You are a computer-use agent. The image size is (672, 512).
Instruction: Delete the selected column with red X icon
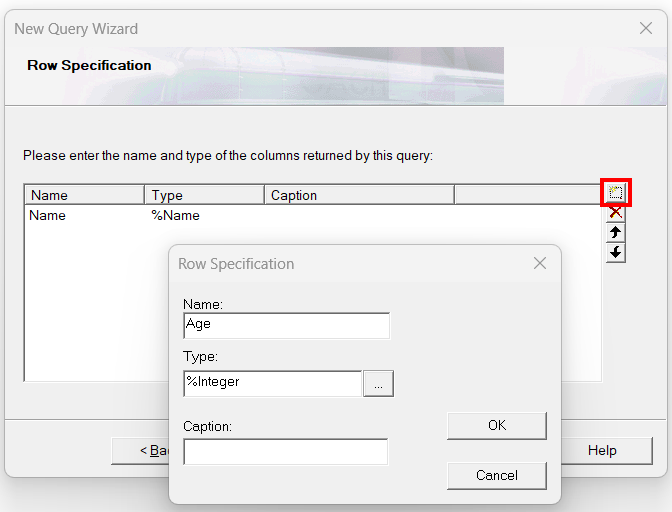616,212
